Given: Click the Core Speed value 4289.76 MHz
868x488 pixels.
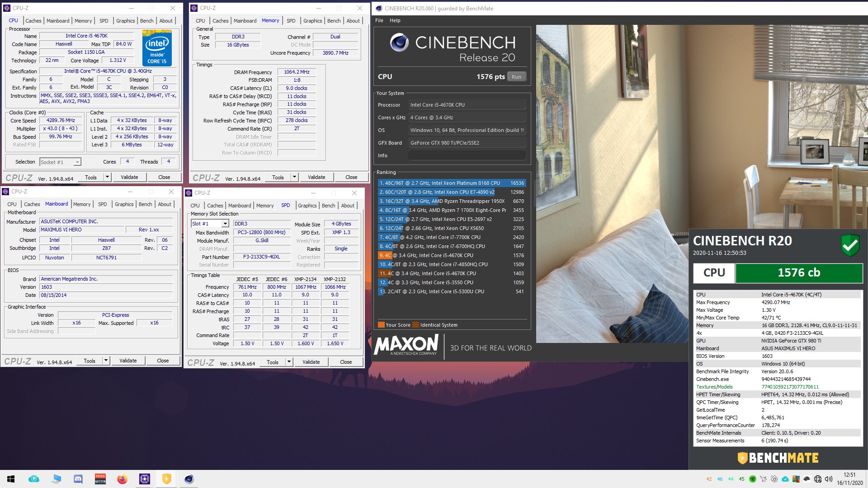Looking at the screenshot, I should click(61, 121).
